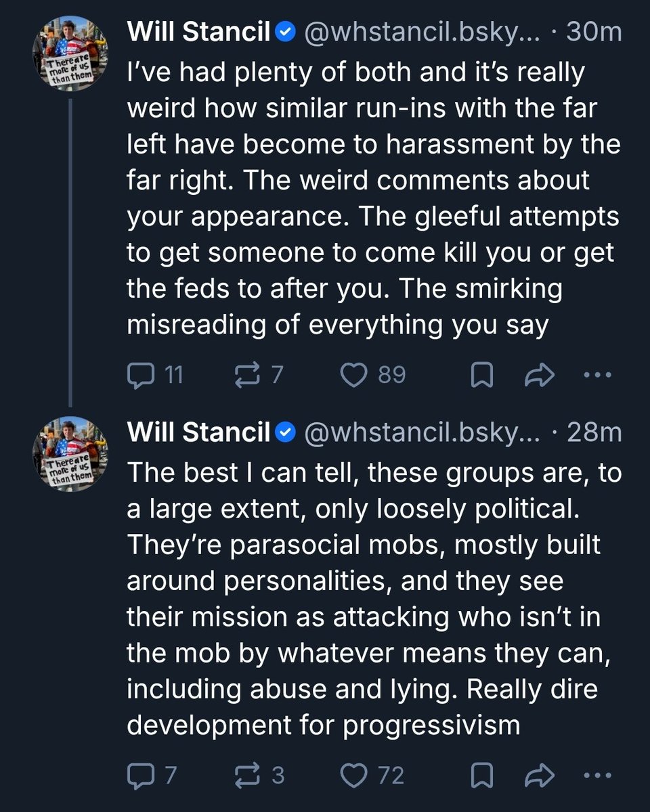Repost the second post with 3 reposts
Viewport: 650px width, 812px height.
coord(246,775)
